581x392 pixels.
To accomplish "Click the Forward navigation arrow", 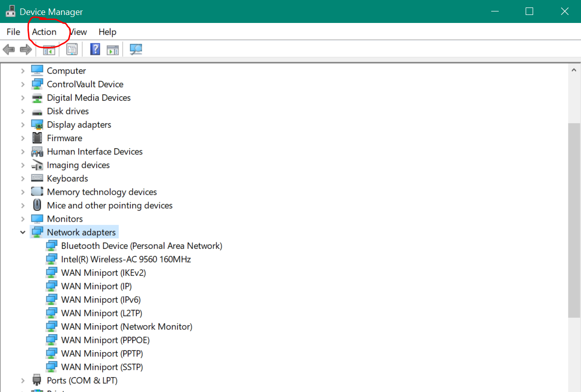I will tap(24, 49).
